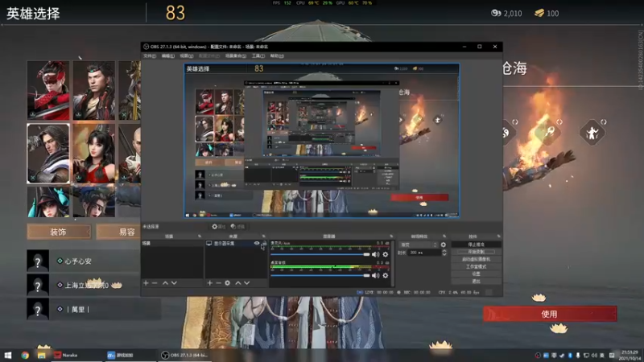The width and height of the screenshot is (644, 362).
Task: Select the red-dress female hero portrait
Action: [x=94, y=154]
